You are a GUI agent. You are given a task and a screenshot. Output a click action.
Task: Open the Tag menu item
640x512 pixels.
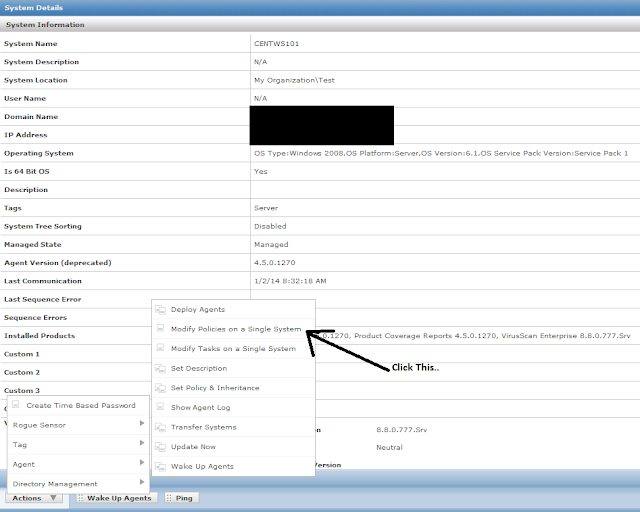pyautogui.click(x=78, y=445)
